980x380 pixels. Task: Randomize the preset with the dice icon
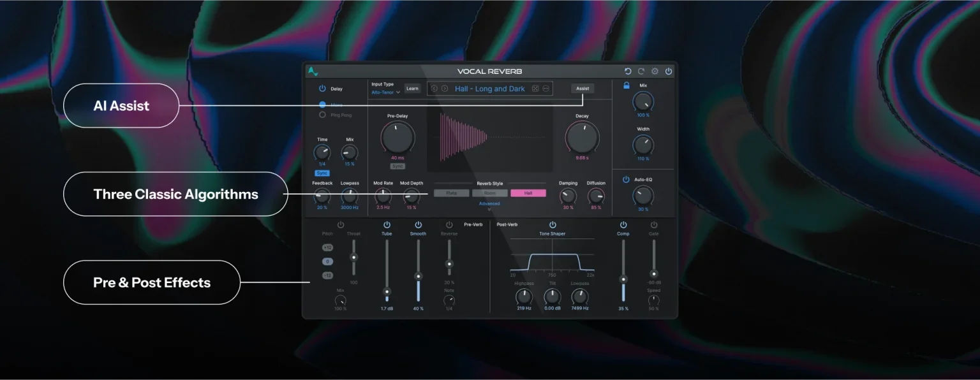coord(535,89)
